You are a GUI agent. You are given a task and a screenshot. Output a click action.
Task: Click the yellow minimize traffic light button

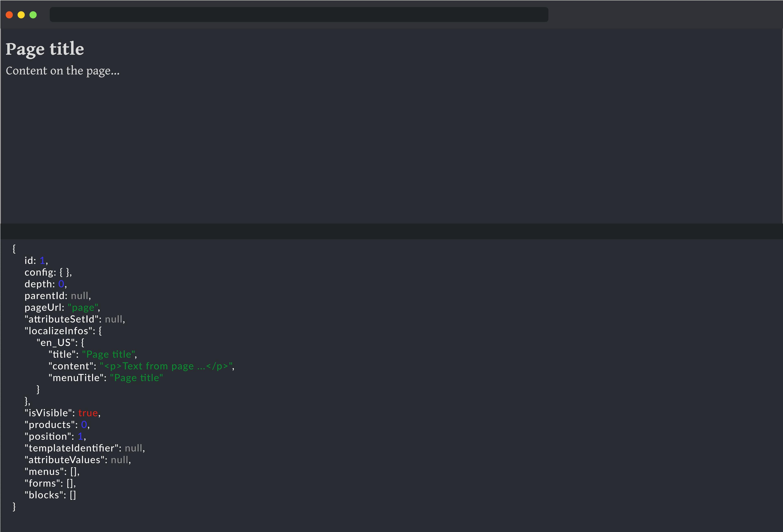pos(21,15)
